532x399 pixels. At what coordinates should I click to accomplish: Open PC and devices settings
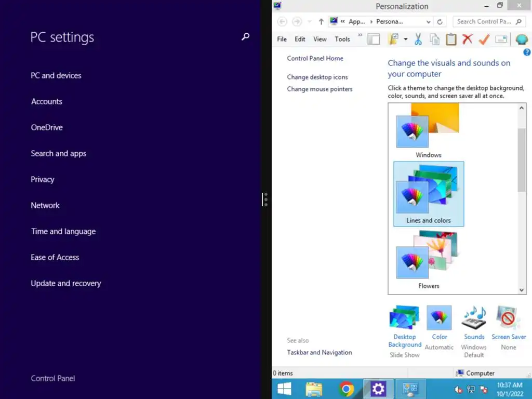pos(56,75)
